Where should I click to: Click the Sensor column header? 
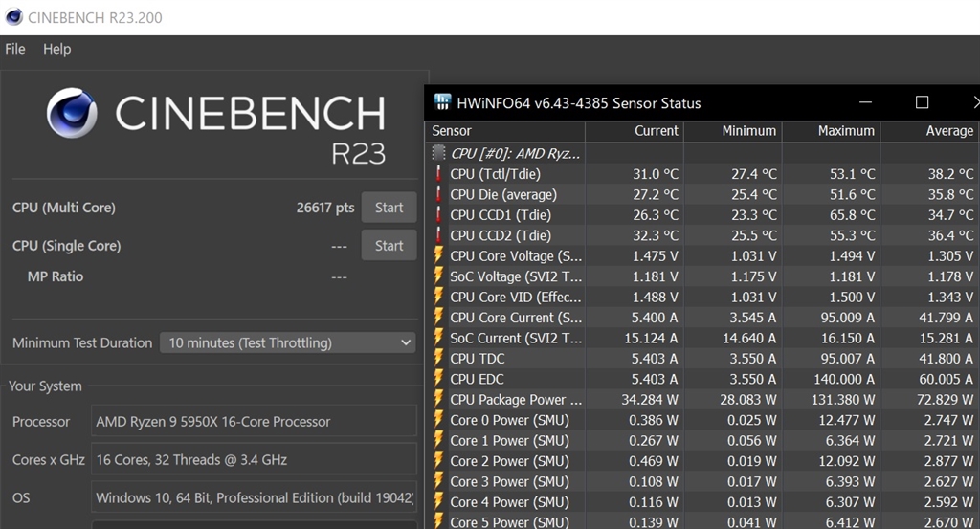pyautogui.click(x=452, y=131)
